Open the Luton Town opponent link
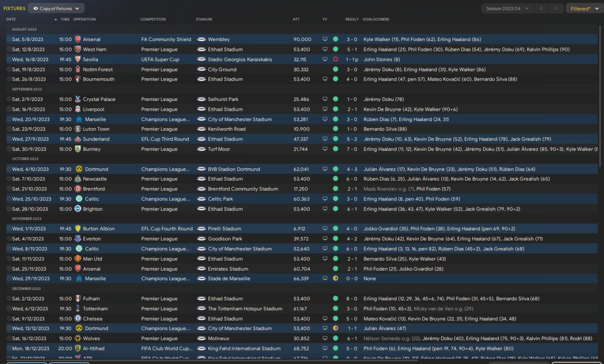 tap(96, 129)
